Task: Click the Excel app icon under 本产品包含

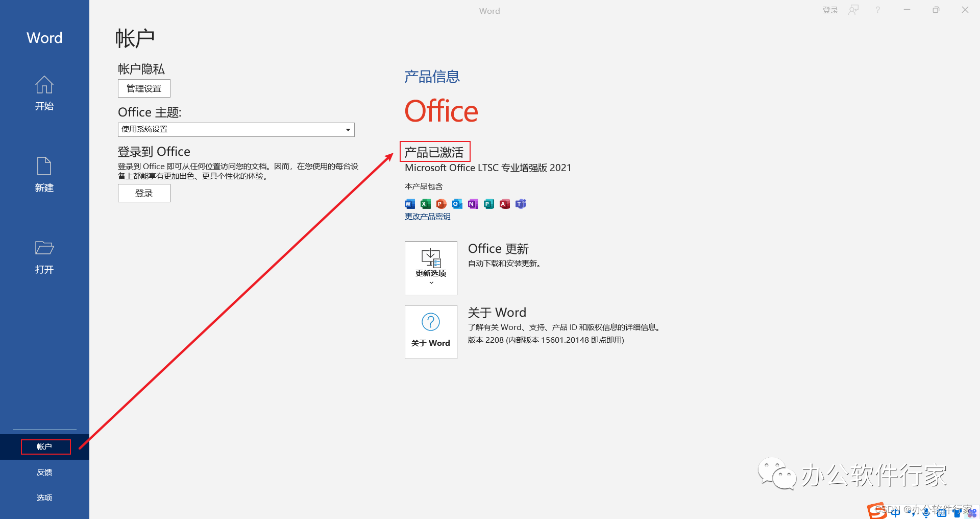Action: pyautogui.click(x=426, y=204)
